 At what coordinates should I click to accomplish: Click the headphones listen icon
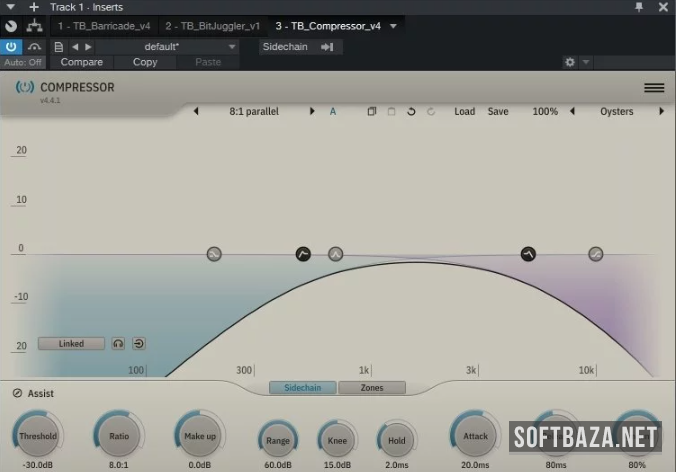click(x=118, y=344)
